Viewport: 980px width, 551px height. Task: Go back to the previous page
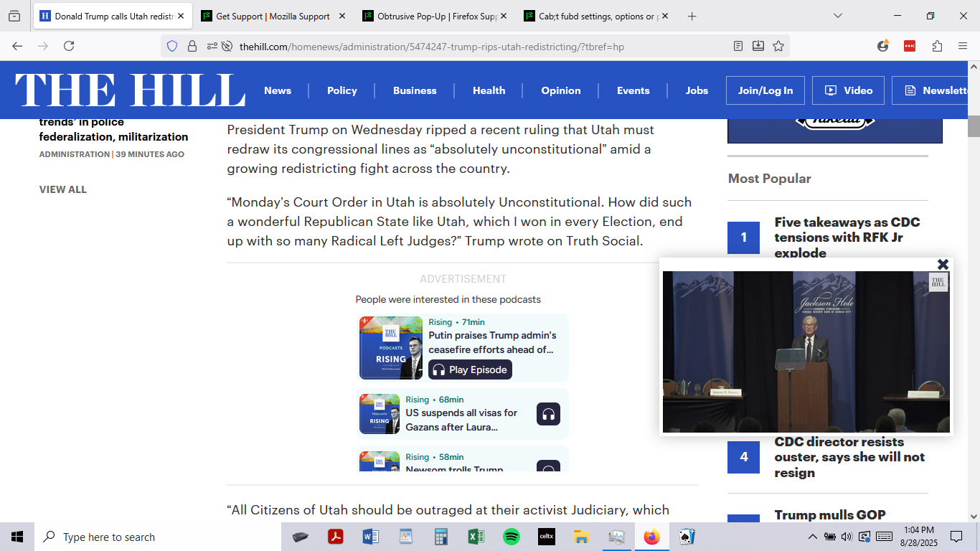click(x=17, y=46)
